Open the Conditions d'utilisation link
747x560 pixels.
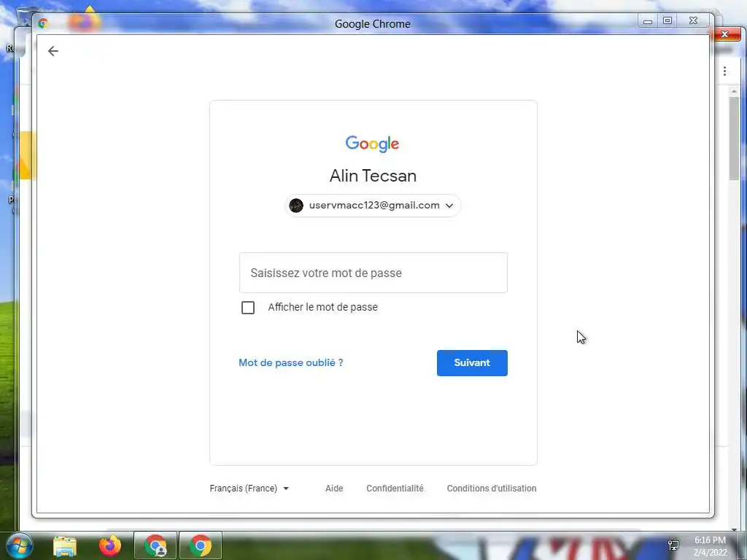(492, 488)
